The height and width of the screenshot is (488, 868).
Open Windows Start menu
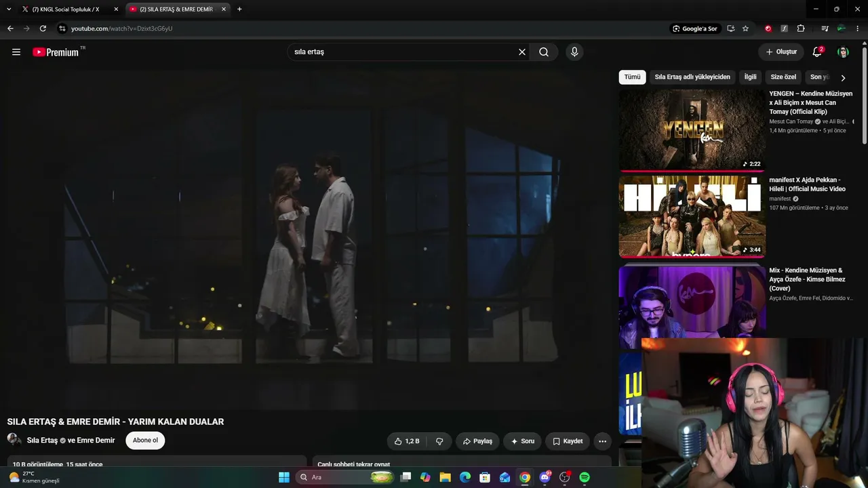click(x=284, y=477)
